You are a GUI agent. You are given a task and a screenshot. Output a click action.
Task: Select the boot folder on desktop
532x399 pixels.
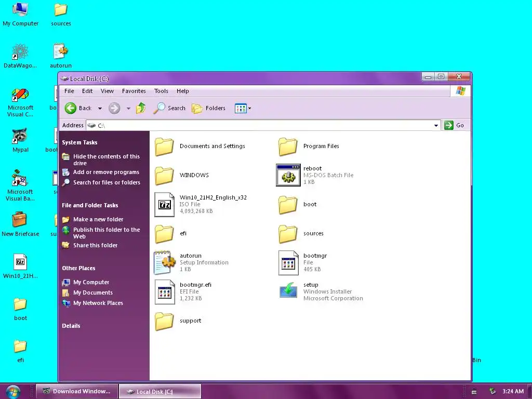click(x=20, y=309)
